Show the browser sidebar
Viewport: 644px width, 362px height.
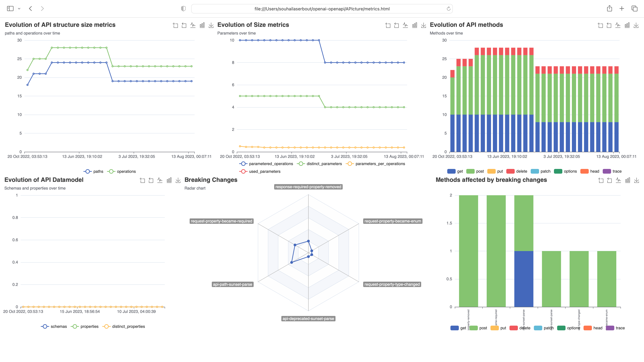[x=10, y=9]
